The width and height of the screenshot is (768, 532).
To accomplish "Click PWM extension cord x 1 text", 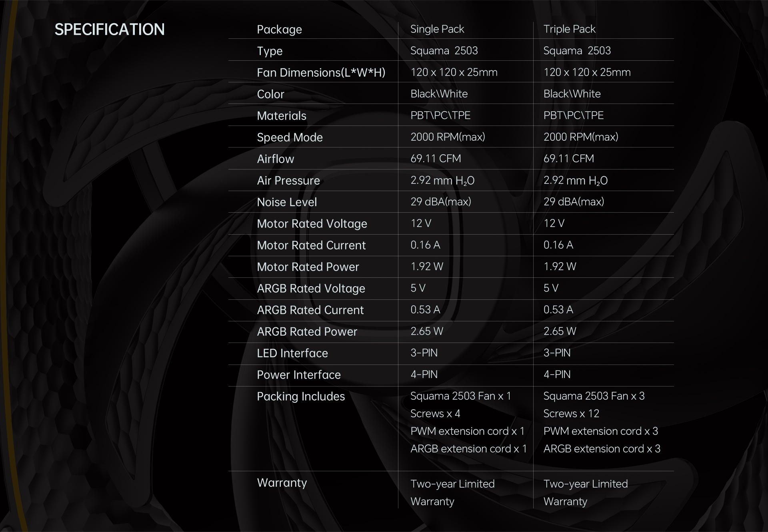I will coord(467,431).
